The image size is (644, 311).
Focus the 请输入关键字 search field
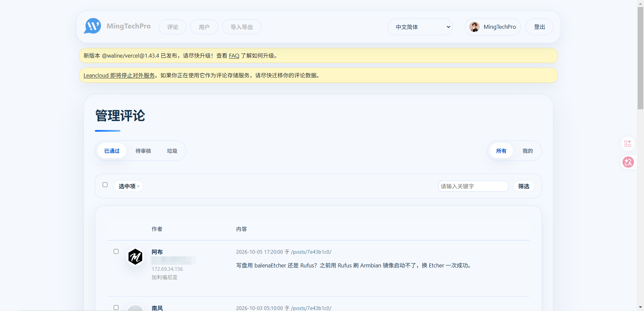(473, 186)
